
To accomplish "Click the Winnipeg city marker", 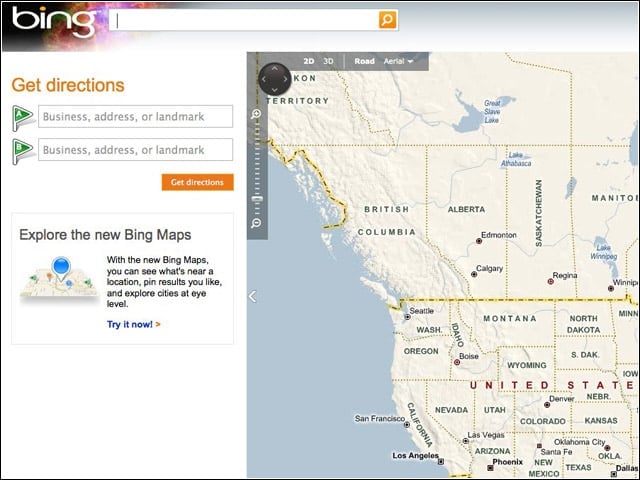I will pos(611,289).
